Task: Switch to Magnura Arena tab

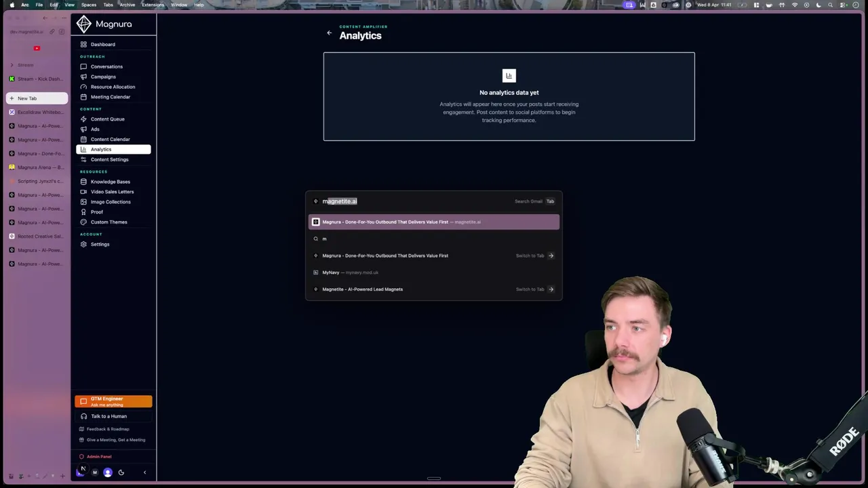Action: click(37, 167)
